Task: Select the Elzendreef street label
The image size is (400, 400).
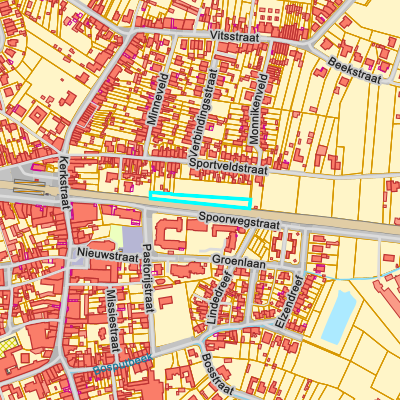Action: click(290, 302)
